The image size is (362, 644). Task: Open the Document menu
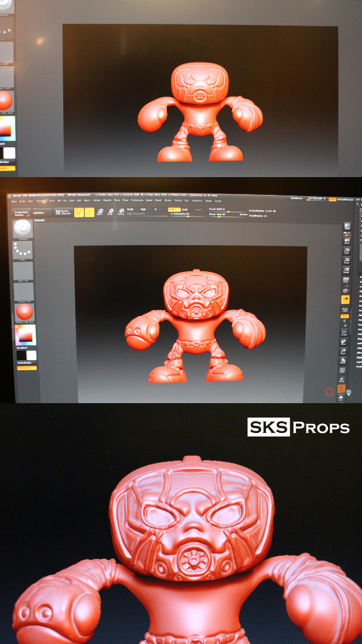pos(41,202)
